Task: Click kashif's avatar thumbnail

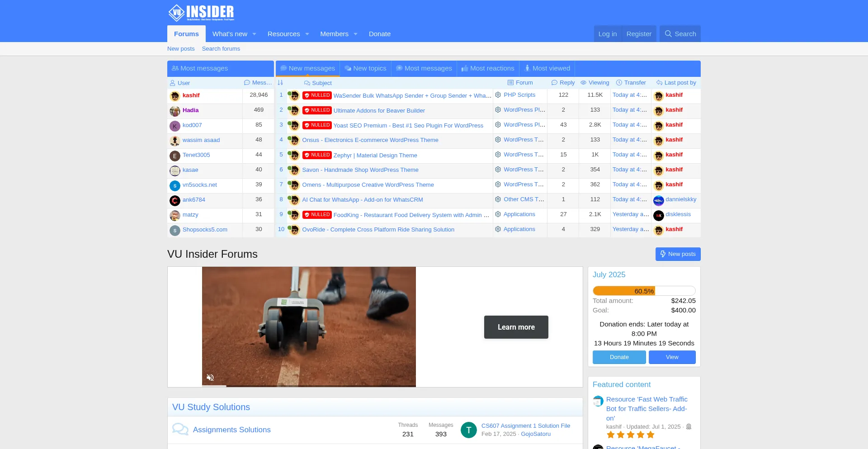Action: pyautogui.click(x=175, y=96)
